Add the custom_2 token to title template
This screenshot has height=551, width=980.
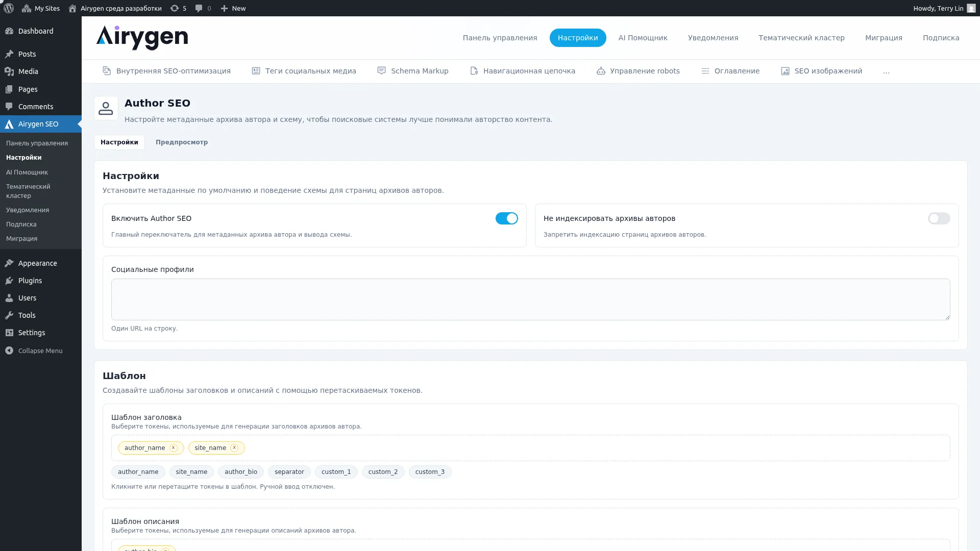pyautogui.click(x=383, y=472)
